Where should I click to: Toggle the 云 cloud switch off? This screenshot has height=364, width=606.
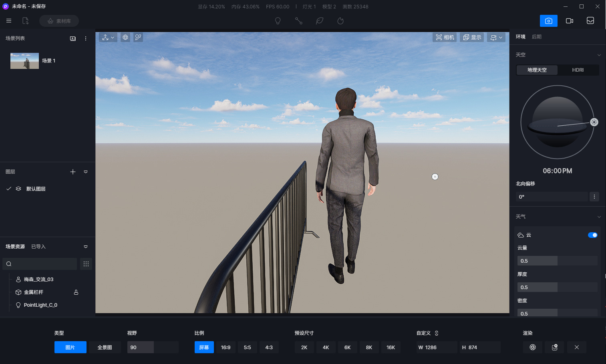[x=592, y=235]
